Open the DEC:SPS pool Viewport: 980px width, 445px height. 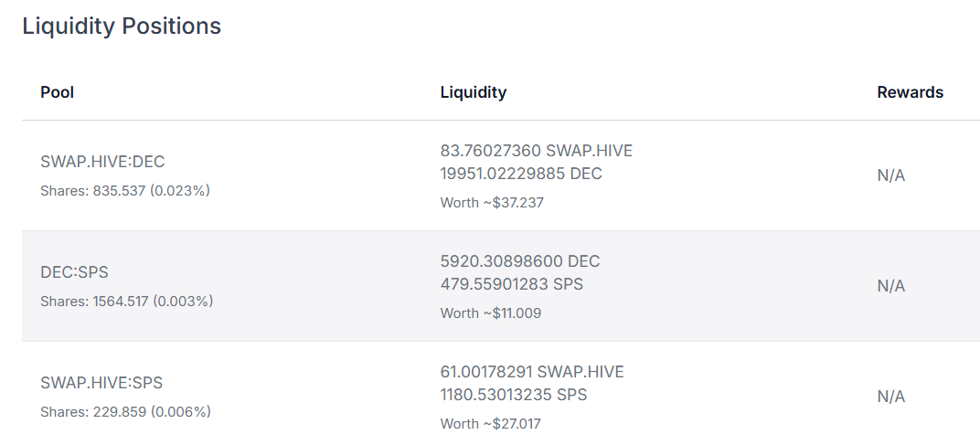point(74,272)
